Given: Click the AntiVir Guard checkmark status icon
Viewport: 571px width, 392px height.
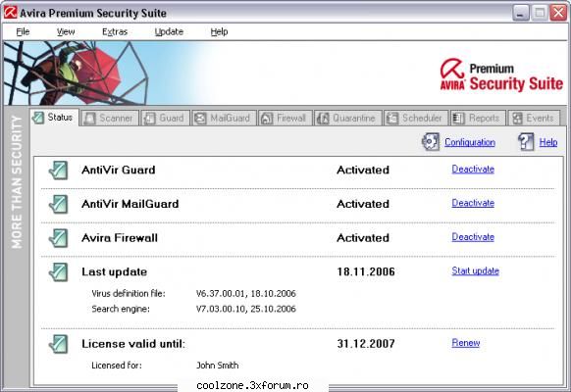Looking at the screenshot, I should pos(58,171).
